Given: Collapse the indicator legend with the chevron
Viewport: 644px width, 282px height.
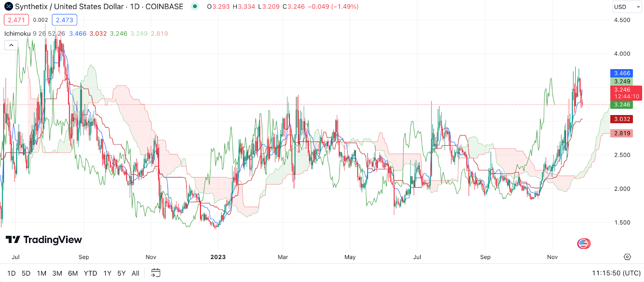Looking at the screenshot, I should [x=11, y=45].
